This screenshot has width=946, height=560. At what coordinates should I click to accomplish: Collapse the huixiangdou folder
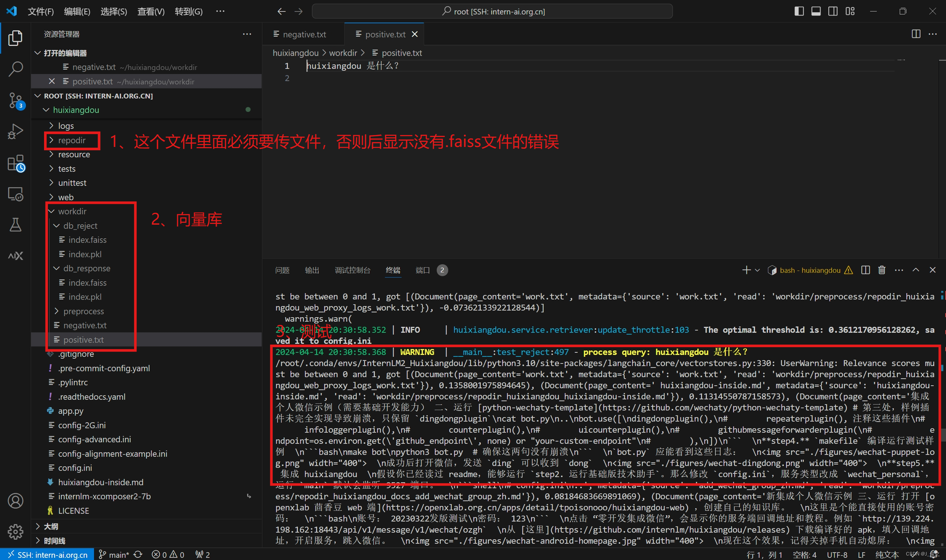(147, 110)
